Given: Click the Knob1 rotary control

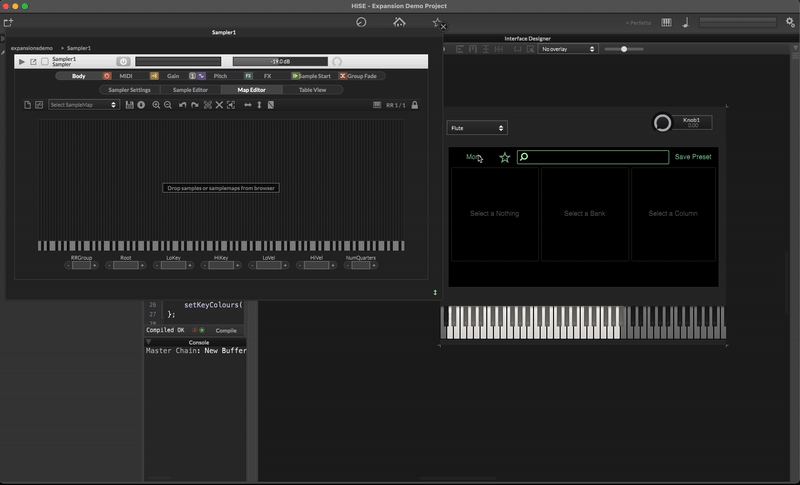Looking at the screenshot, I should pos(662,123).
